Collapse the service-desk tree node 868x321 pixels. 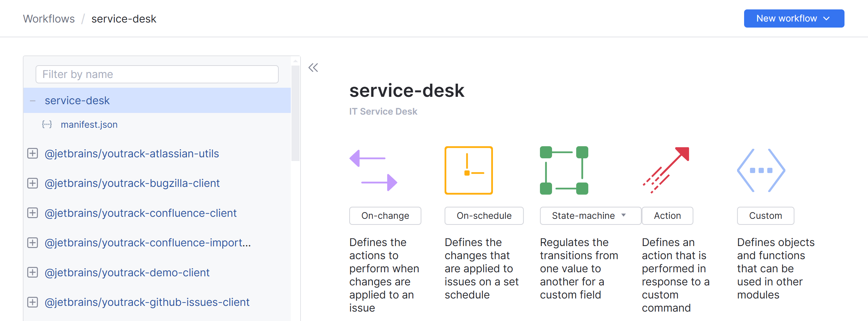click(32, 100)
